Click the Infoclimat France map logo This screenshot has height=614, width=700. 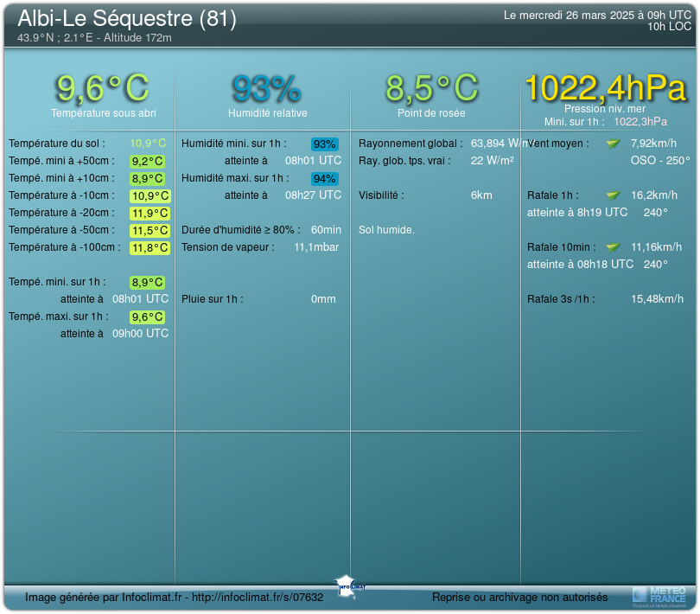350,584
